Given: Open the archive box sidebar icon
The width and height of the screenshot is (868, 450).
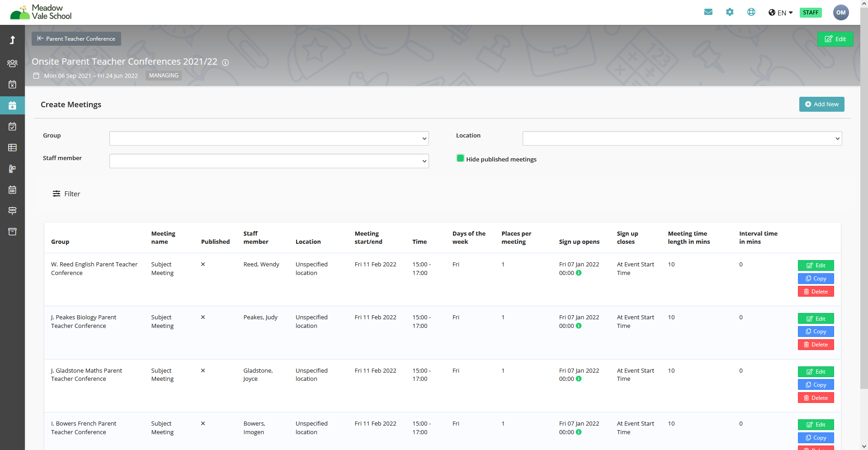Looking at the screenshot, I should 12,232.
